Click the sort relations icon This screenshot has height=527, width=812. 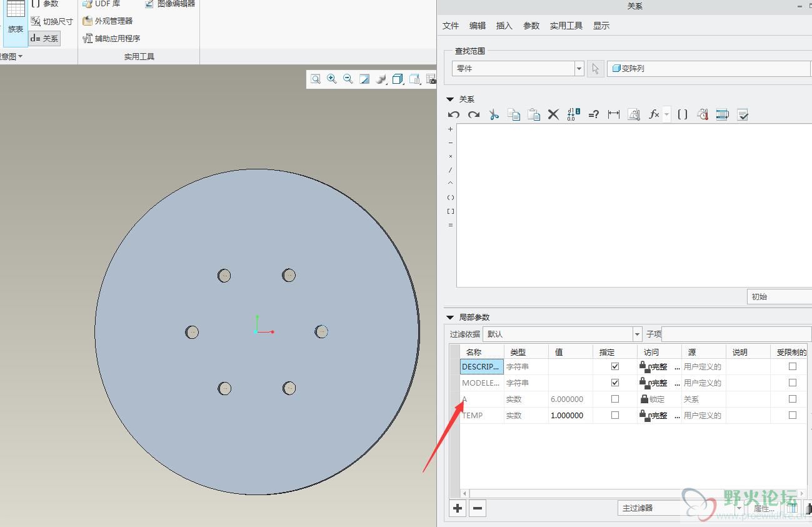[x=723, y=114]
